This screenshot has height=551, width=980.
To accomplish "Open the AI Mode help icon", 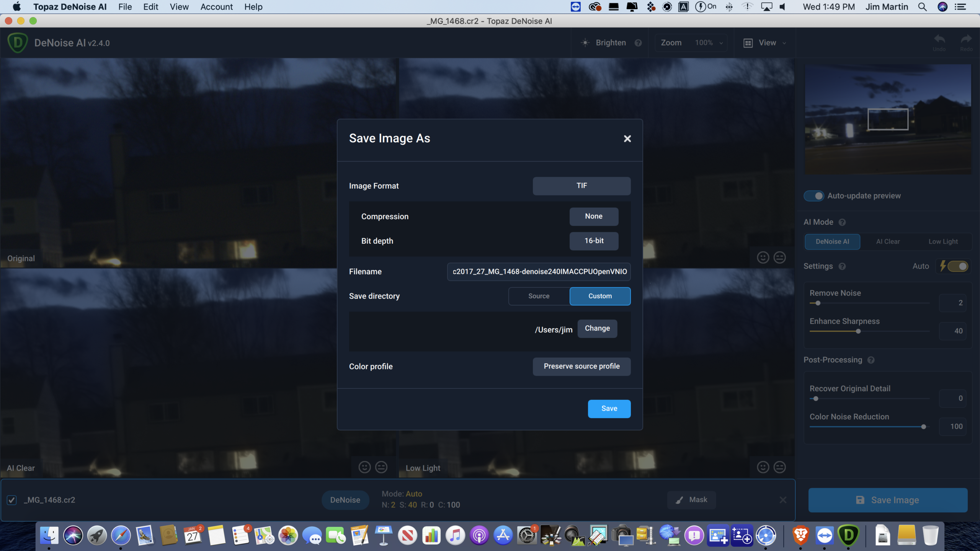I will click(842, 222).
